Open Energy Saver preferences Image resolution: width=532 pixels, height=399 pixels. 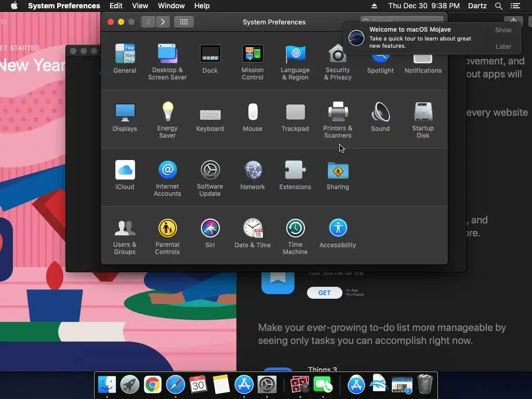coord(167,120)
